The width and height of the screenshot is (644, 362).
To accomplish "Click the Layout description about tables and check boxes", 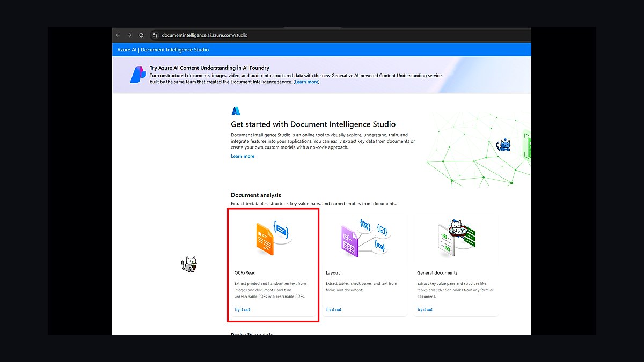I will [x=361, y=287].
